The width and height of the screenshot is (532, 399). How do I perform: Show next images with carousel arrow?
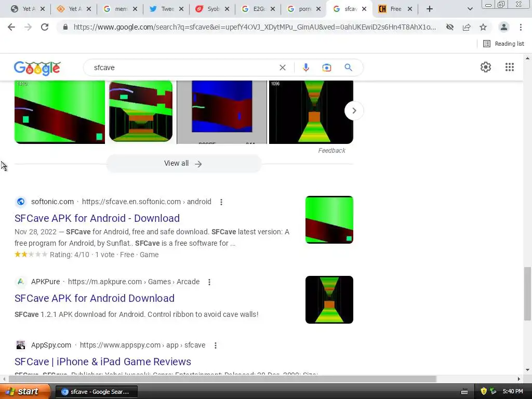[x=354, y=111]
